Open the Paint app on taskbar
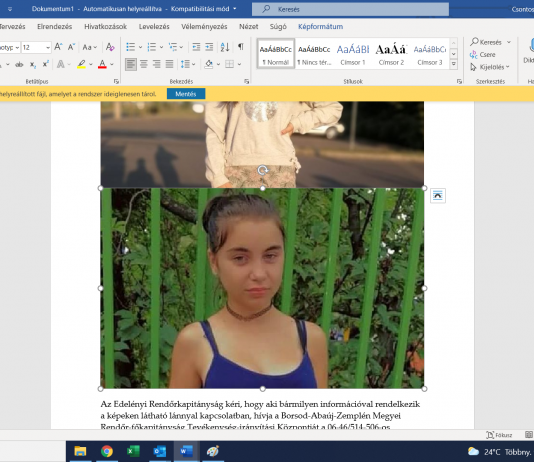 (213, 451)
